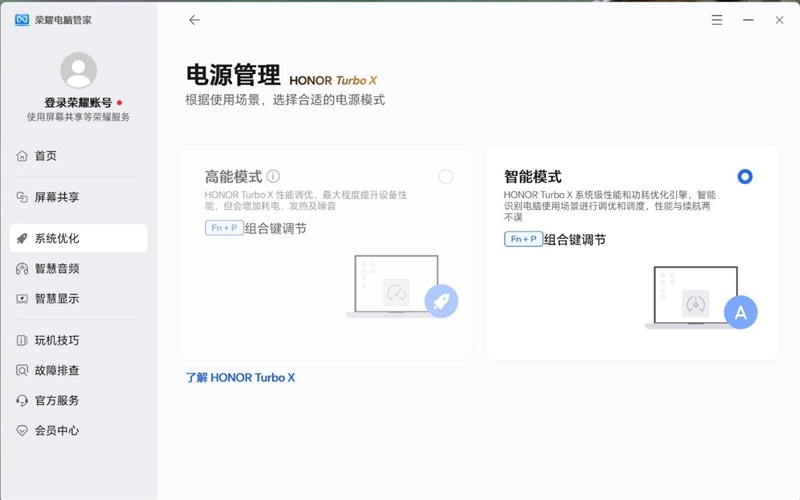Click 组合键调节 text in 高能模式 card
Image resolution: width=800 pixels, height=500 pixels.
(276, 228)
